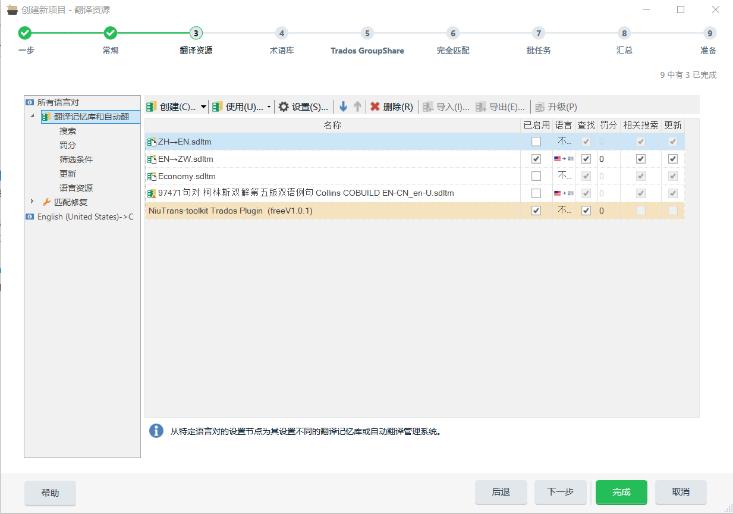The width and height of the screenshot is (733, 514).
Task: Select the NiuTrans toolkit Trados Plugin row
Action: pyautogui.click(x=415, y=211)
